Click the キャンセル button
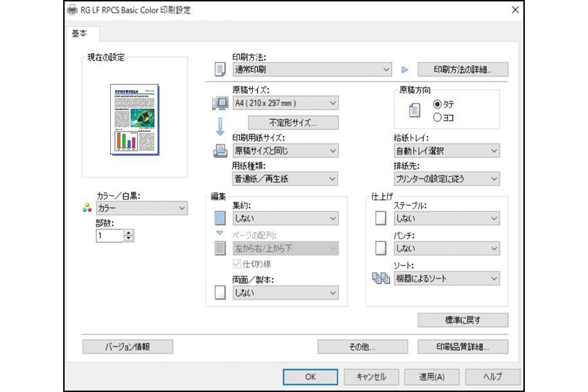The image size is (588, 392). tap(371, 376)
